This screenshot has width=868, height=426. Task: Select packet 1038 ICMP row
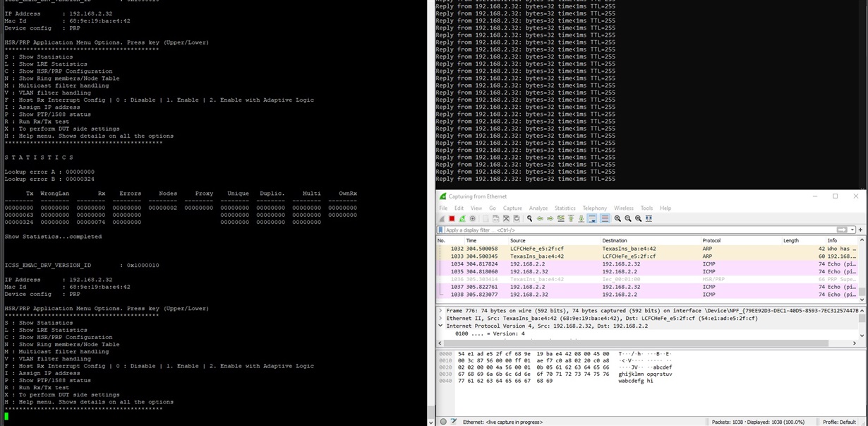(647, 295)
